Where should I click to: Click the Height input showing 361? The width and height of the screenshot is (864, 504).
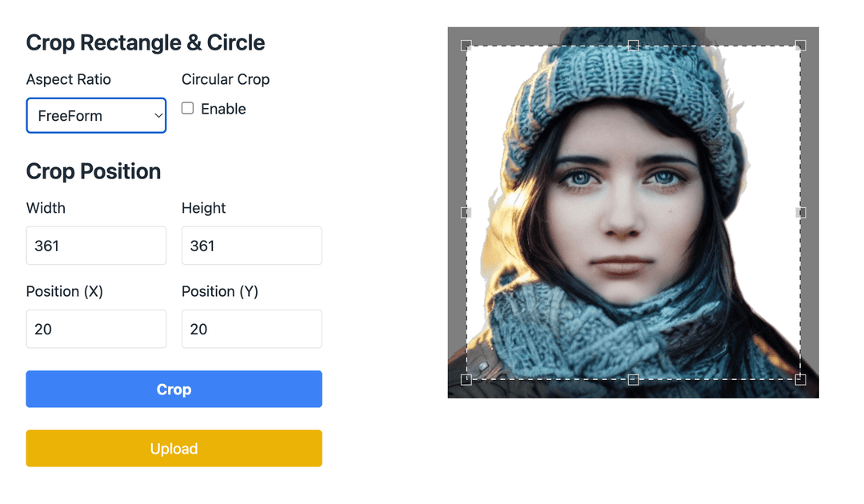click(x=251, y=246)
